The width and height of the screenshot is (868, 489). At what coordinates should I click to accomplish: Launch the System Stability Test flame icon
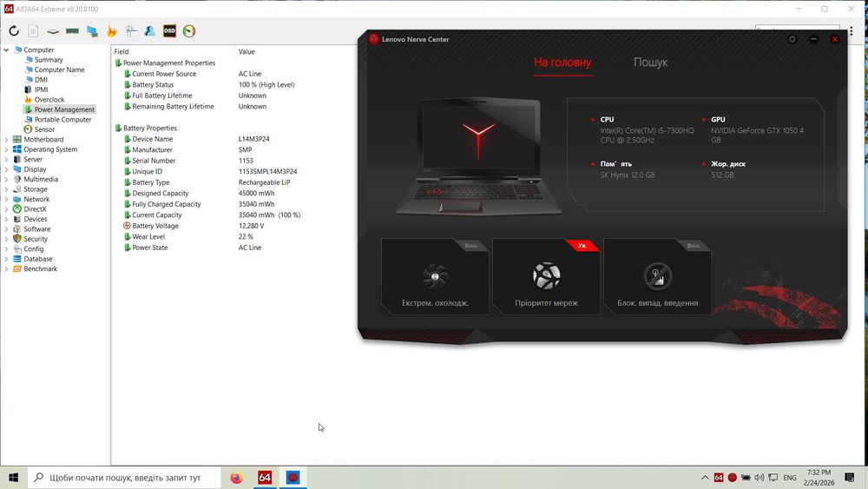click(x=112, y=31)
